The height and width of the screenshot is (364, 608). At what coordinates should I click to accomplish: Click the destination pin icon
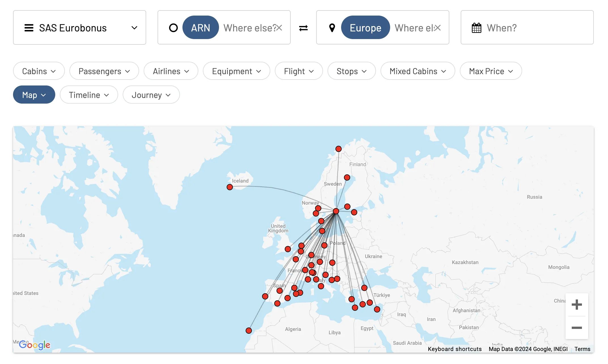point(332,28)
